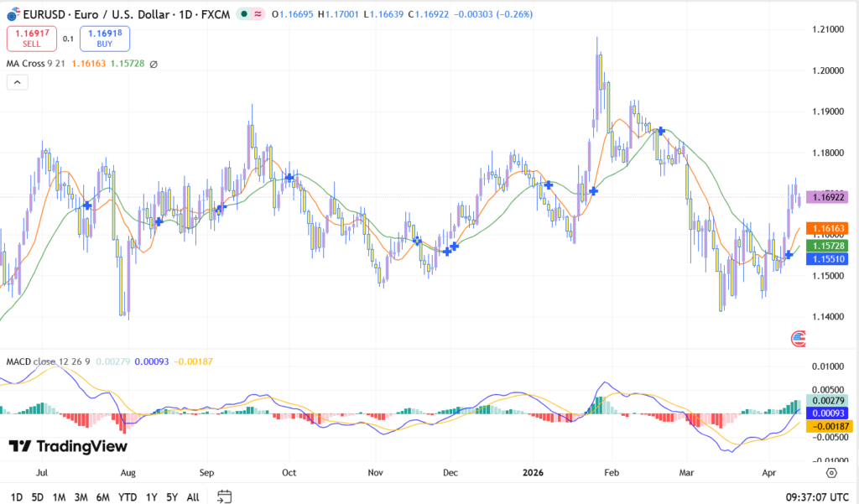
Task: Switch to the YTD time range
Action: 128,496
